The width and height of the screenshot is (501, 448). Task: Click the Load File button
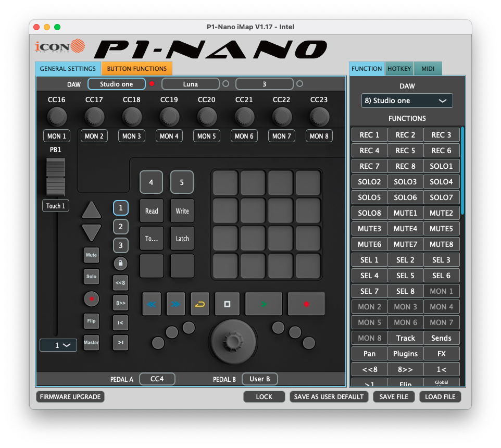point(440,396)
